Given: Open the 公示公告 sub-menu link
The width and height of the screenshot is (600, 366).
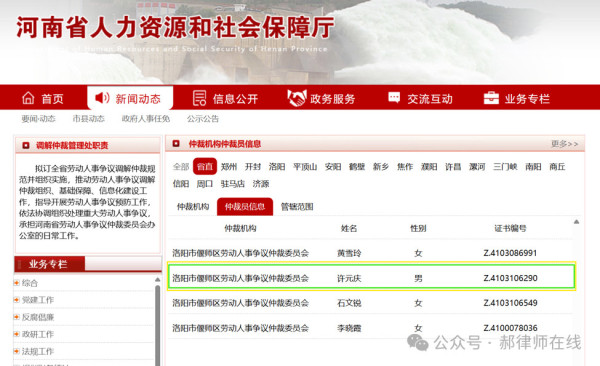Looking at the screenshot, I should pyautogui.click(x=203, y=119).
